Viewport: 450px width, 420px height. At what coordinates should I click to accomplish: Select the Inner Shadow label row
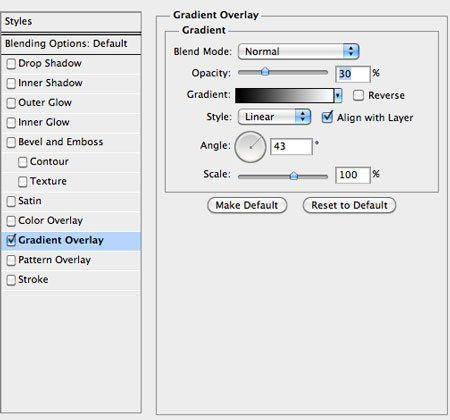click(71, 83)
